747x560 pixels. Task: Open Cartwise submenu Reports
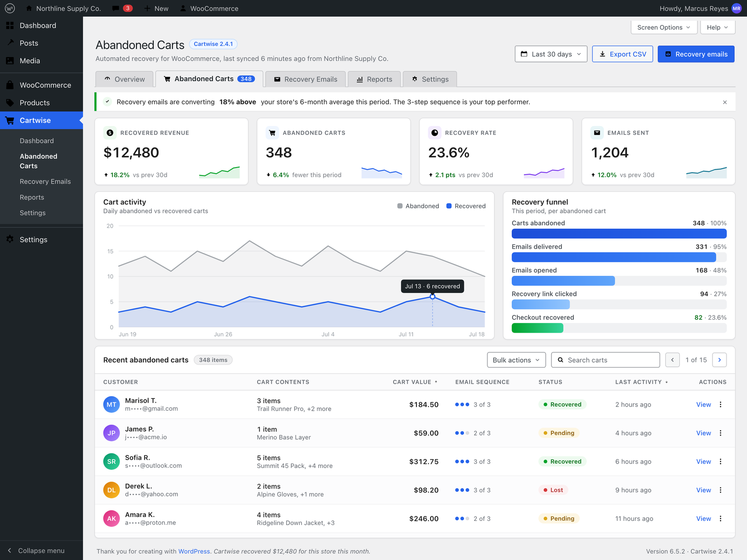[x=32, y=197]
